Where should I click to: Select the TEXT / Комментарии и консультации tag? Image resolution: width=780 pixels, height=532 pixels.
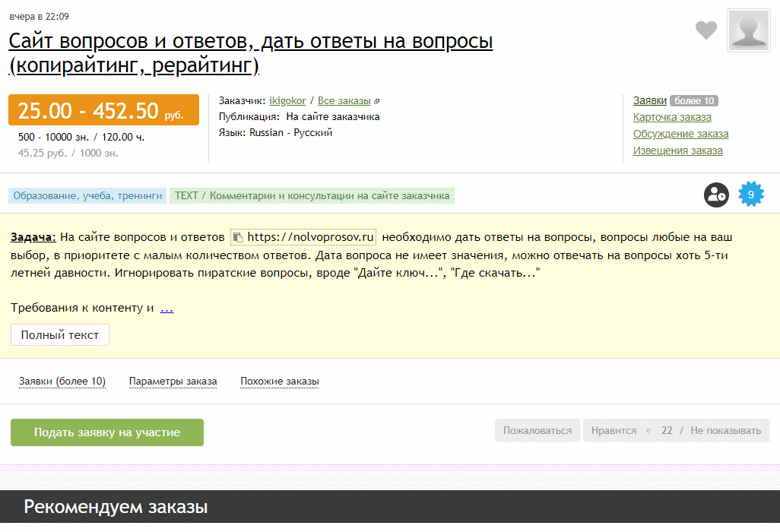(312, 196)
